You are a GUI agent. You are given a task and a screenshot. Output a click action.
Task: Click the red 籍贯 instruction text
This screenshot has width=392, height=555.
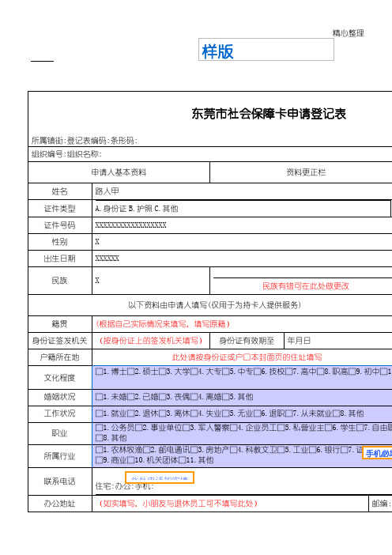pos(163,324)
